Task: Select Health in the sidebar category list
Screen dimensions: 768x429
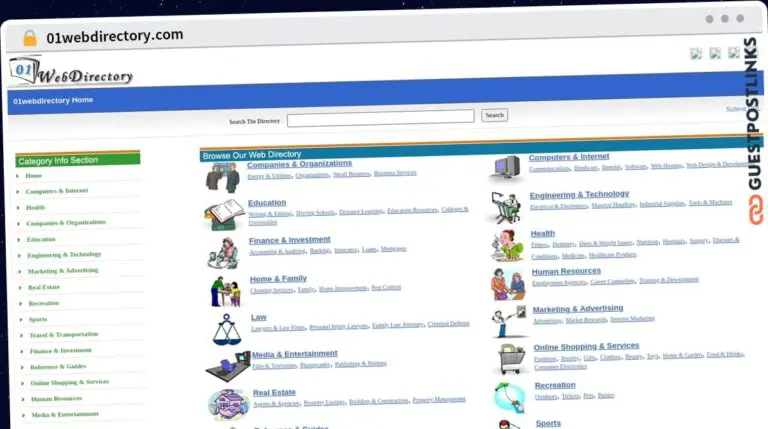Action: (x=35, y=207)
